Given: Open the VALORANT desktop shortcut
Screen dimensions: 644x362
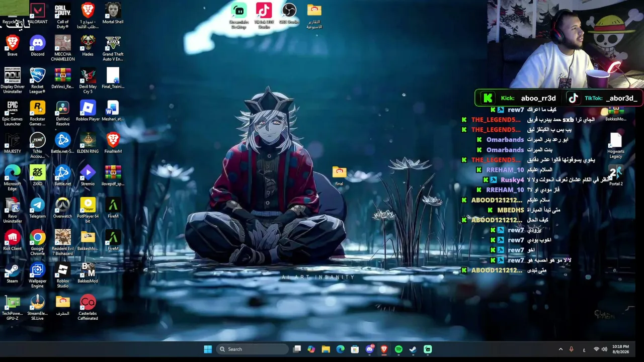Looking at the screenshot, I should tap(38, 14).
